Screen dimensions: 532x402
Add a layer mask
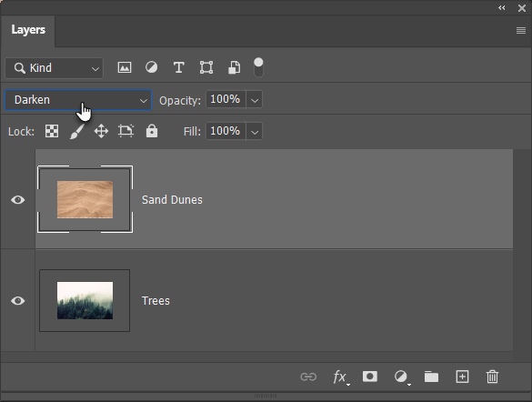pos(370,377)
